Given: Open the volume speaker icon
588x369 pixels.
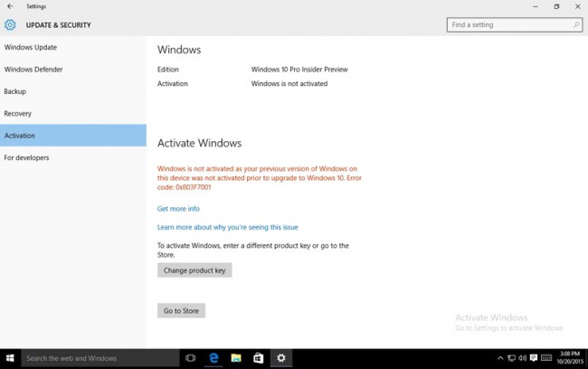Looking at the screenshot, I should point(522,358).
